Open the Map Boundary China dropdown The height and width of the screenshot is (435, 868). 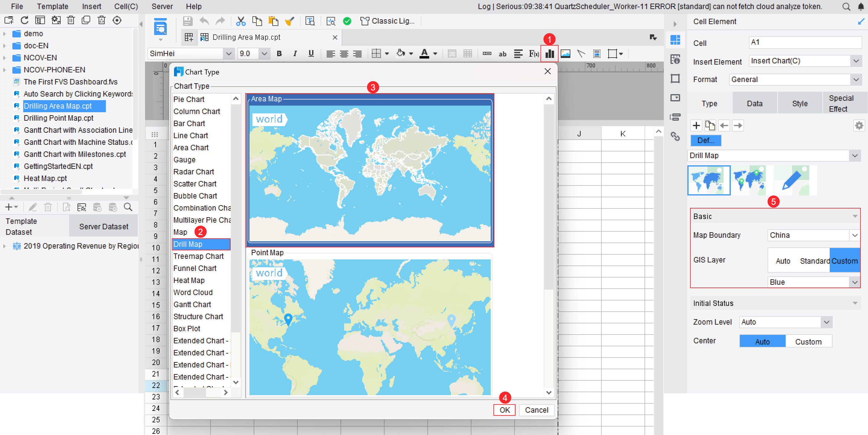[x=854, y=235]
